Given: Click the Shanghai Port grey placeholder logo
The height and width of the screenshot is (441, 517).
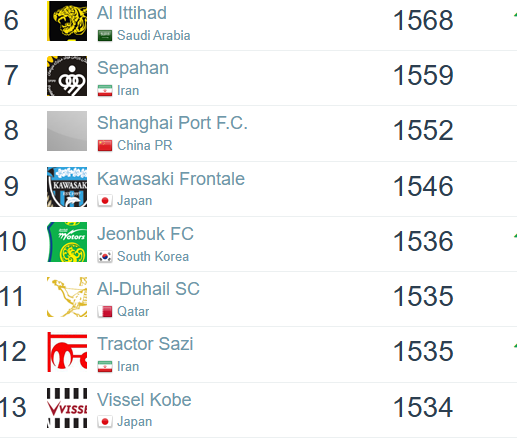Looking at the screenshot, I should [67, 131].
